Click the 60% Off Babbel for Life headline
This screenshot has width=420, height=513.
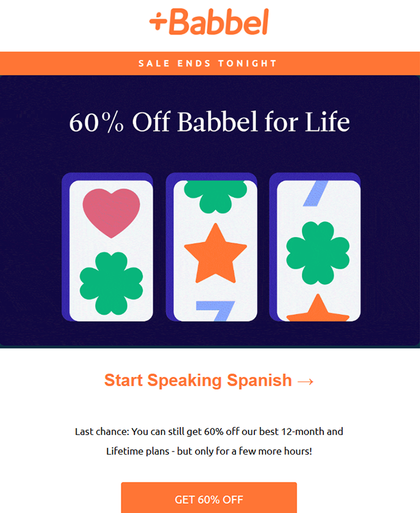209,123
